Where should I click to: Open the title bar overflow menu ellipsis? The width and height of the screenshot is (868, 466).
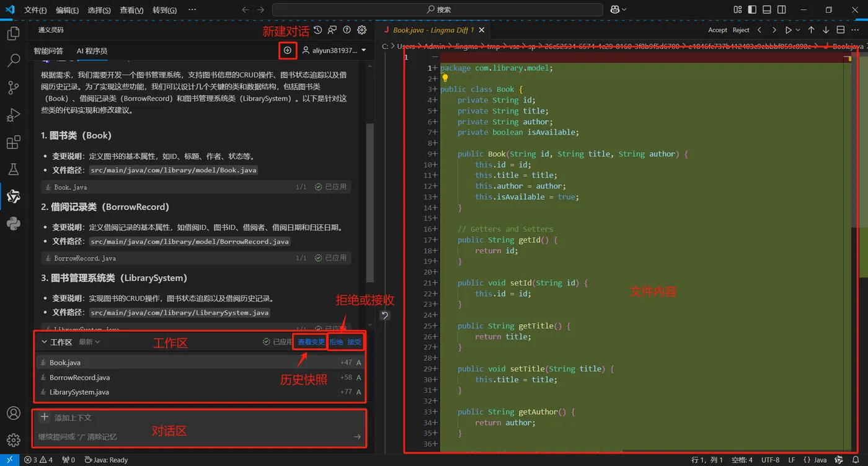(192, 10)
